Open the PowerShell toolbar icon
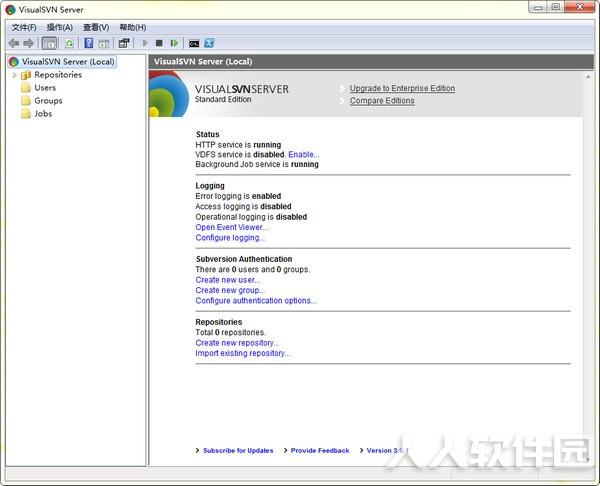600x486 pixels. click(x=209, y=43)
